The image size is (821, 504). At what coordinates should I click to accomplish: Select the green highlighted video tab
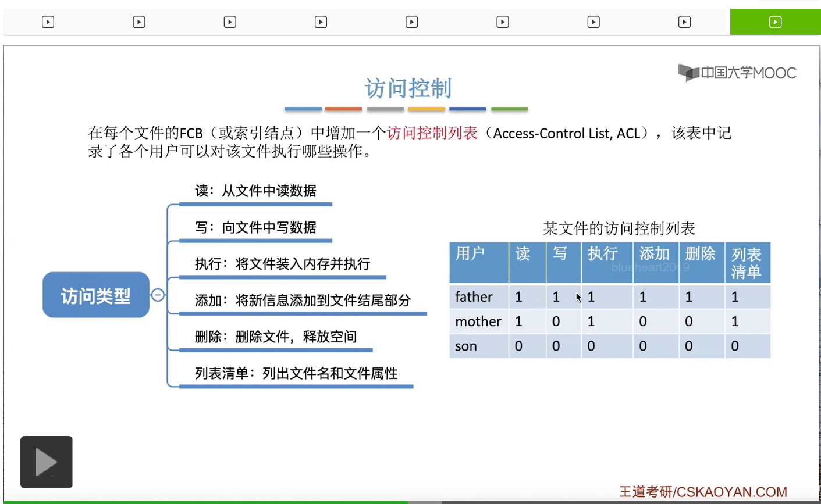pos(775,22)
